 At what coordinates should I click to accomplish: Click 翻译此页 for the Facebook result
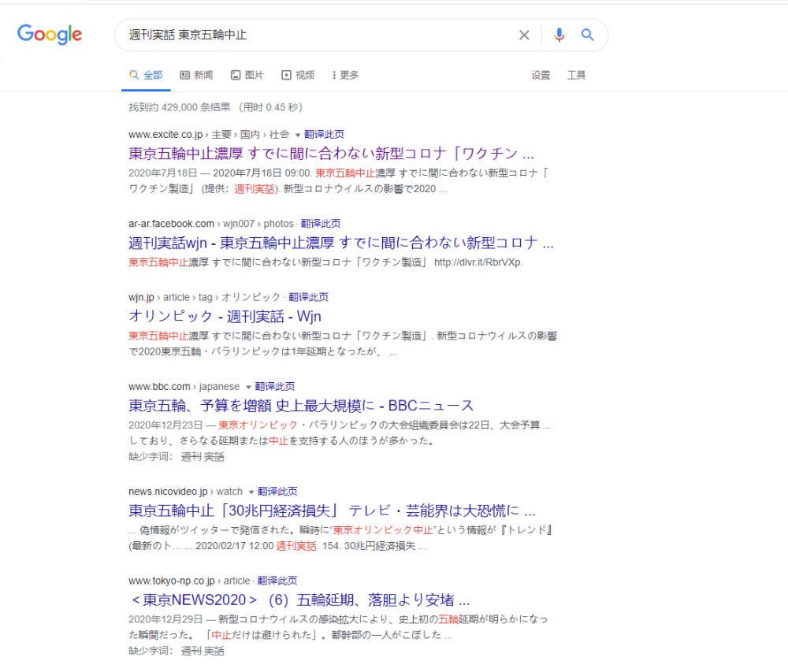click(322, 223)
